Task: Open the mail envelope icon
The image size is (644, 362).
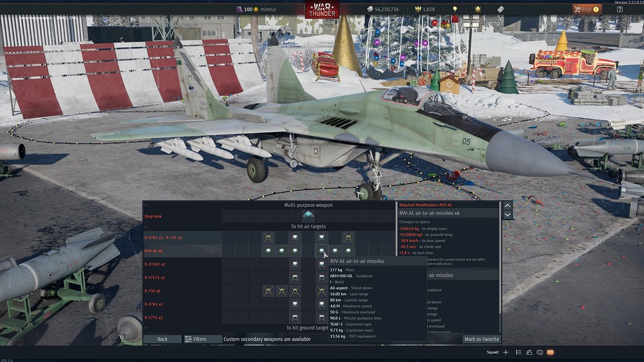Action: pyautogui.click(x=551, y=352)
